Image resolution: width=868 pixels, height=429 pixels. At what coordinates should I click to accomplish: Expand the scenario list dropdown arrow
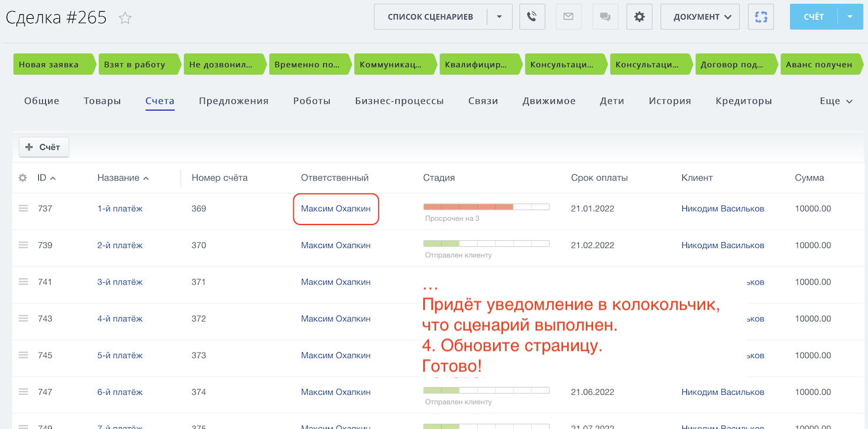point(500,17)
